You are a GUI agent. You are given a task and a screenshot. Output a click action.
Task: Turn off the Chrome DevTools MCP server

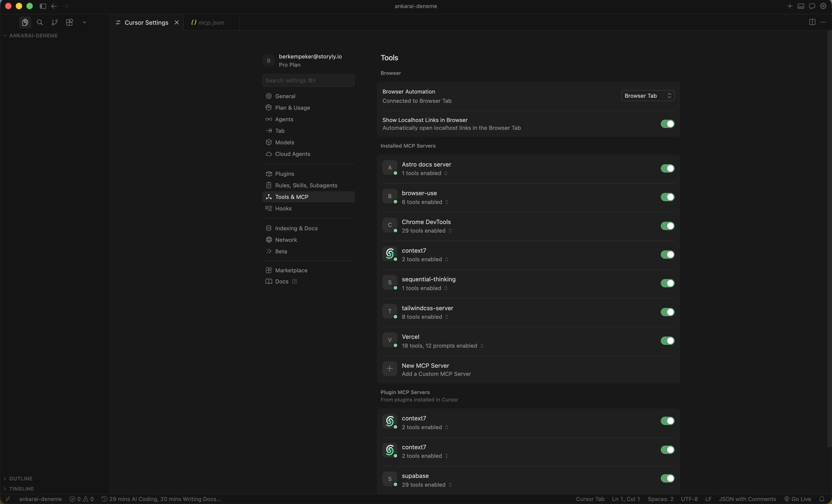point(667,226)
